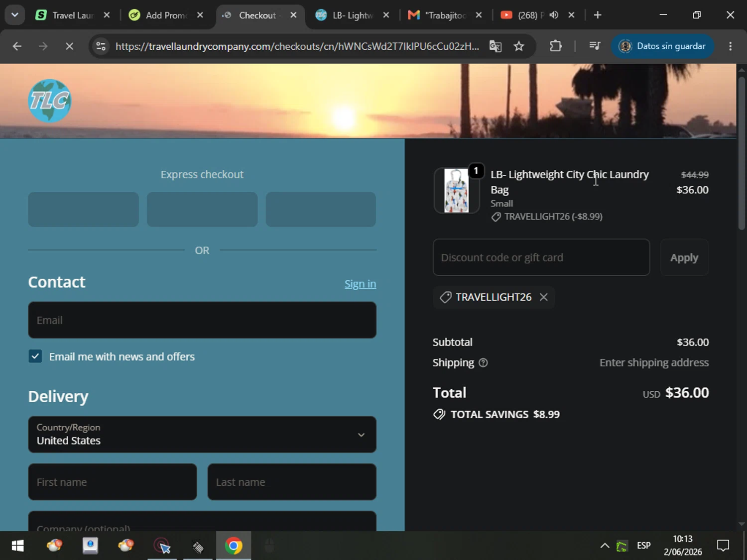
Task: Click the middle express checkout button
Action: [202, 210]
